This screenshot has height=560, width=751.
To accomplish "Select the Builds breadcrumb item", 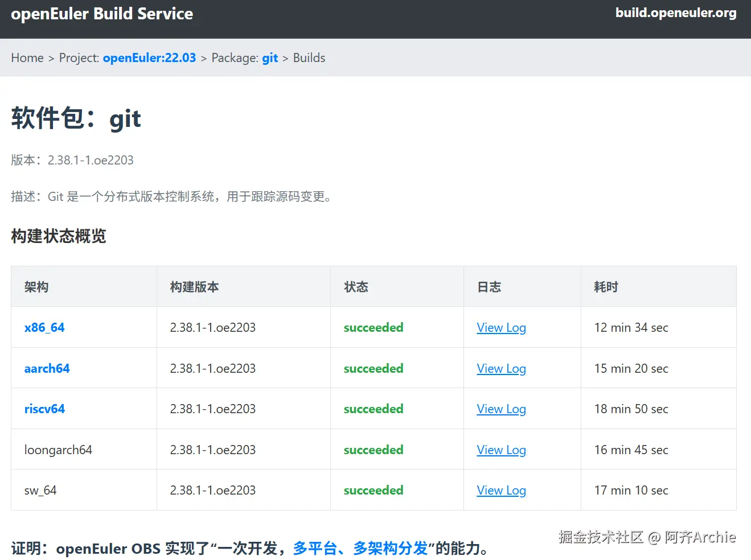I will click(x=309, y=58).
